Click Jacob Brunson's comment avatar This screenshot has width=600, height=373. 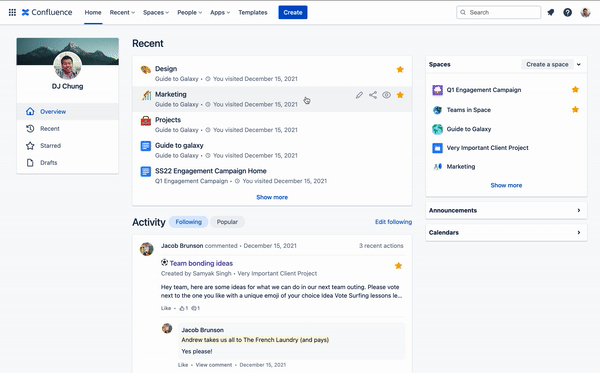coord(167,328)
